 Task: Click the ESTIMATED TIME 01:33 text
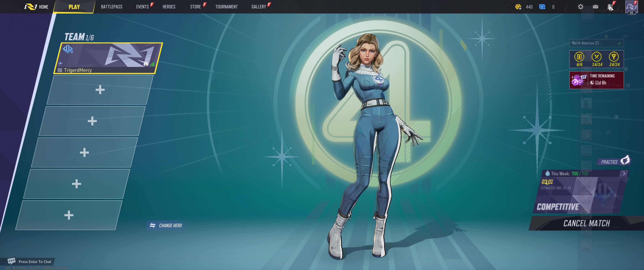pos(555,188)
